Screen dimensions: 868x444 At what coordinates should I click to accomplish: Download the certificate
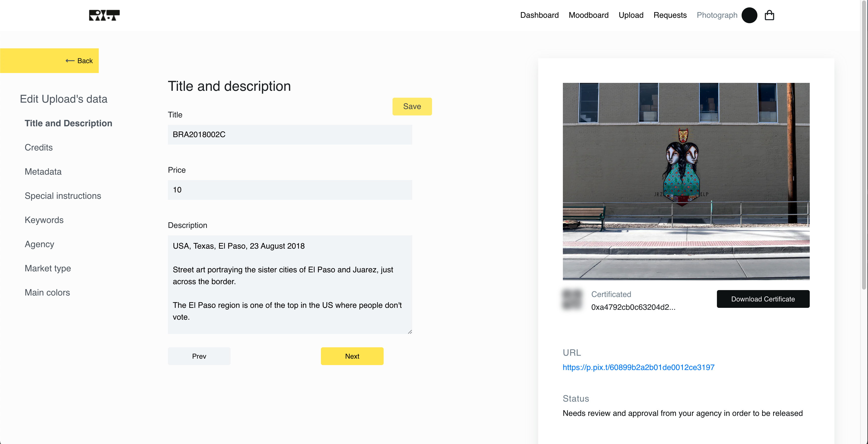(x=763, y=299)
